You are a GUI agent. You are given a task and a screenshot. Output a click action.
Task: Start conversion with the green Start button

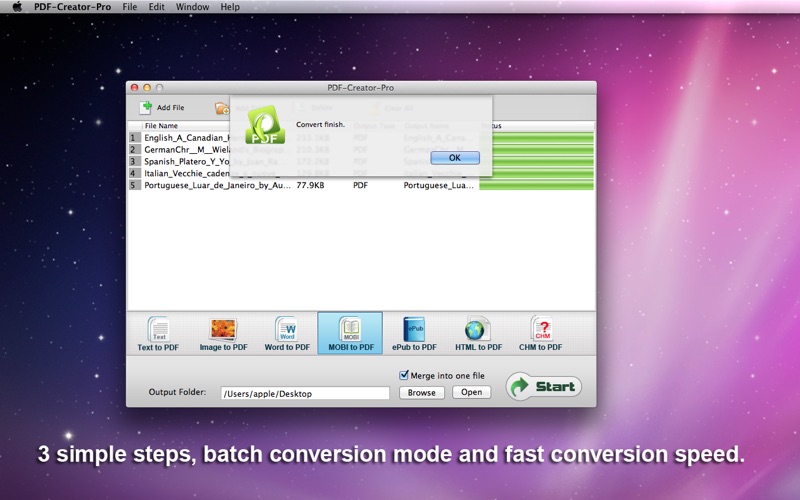click(544, 386)
